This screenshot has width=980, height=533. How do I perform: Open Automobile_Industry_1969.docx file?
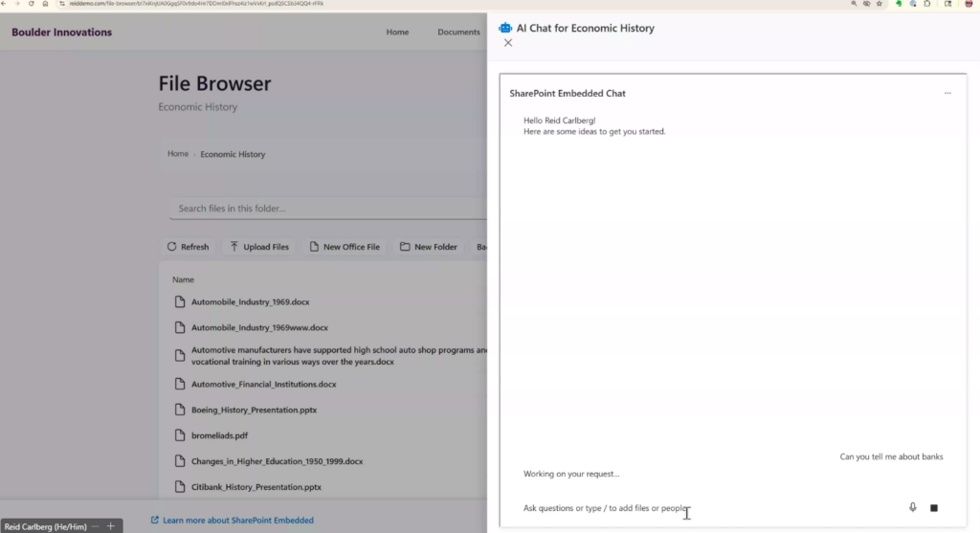(250, 301)
